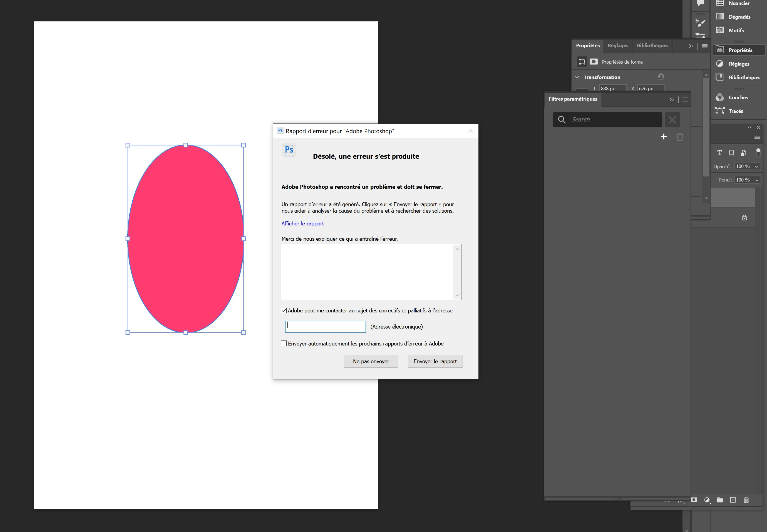Click the new layer plus icon
Screen dimensions: 767x532
click(733, 500)
